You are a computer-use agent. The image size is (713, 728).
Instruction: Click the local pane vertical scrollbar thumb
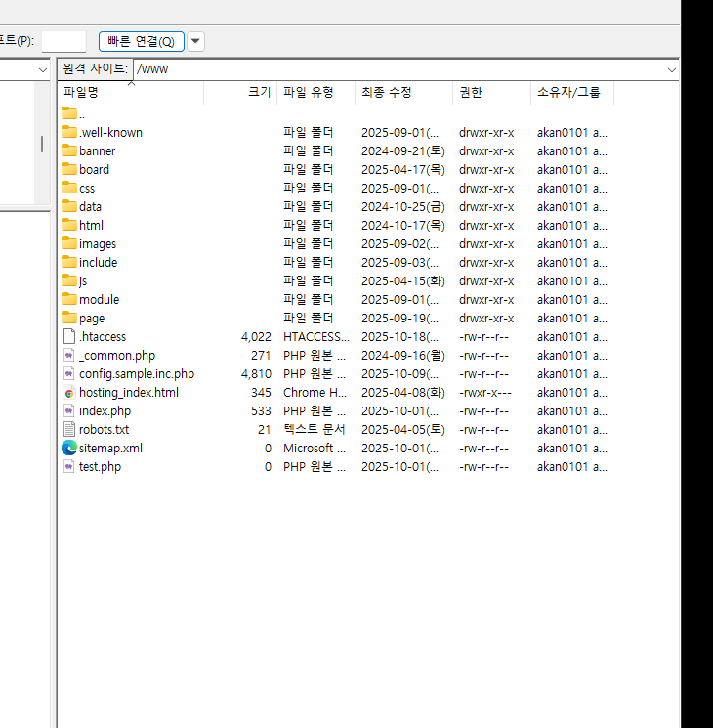[x=41, y=144]
